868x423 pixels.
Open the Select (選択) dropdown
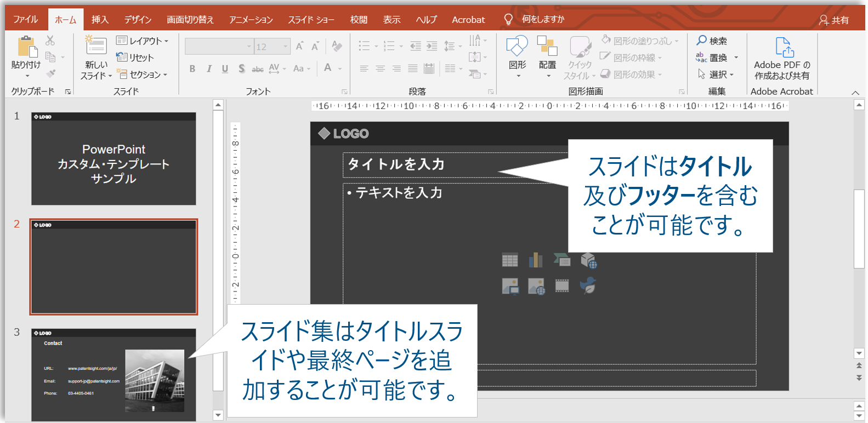pyautogui.click(x=716, y=74)
